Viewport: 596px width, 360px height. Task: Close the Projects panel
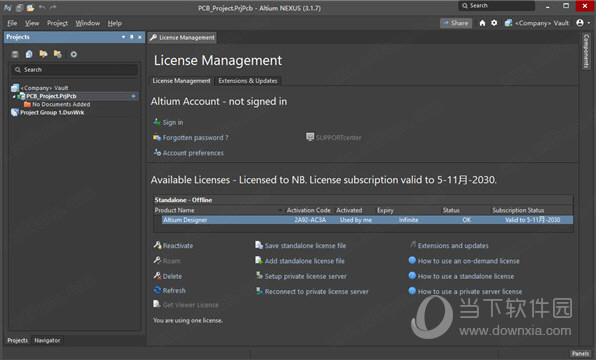[x=140, y=37]
